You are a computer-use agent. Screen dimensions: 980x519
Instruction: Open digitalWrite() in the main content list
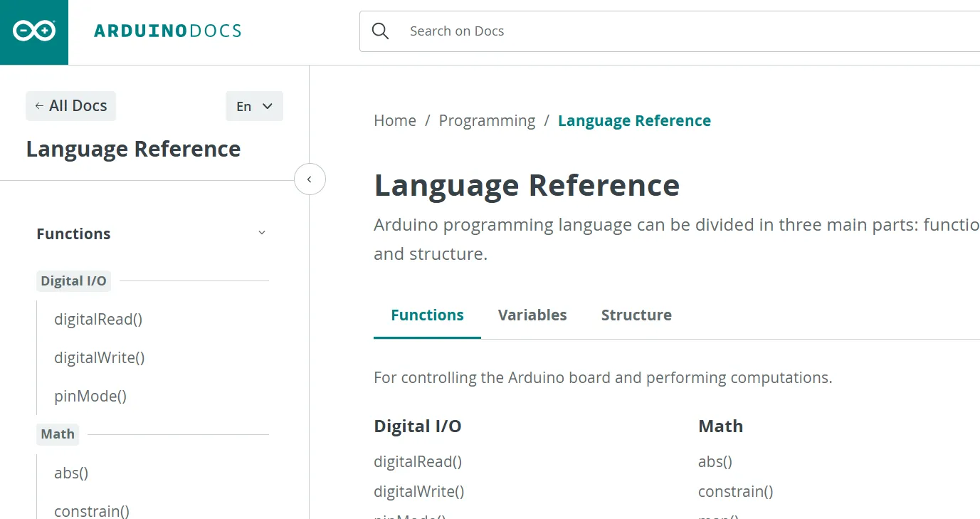point(419,491)
